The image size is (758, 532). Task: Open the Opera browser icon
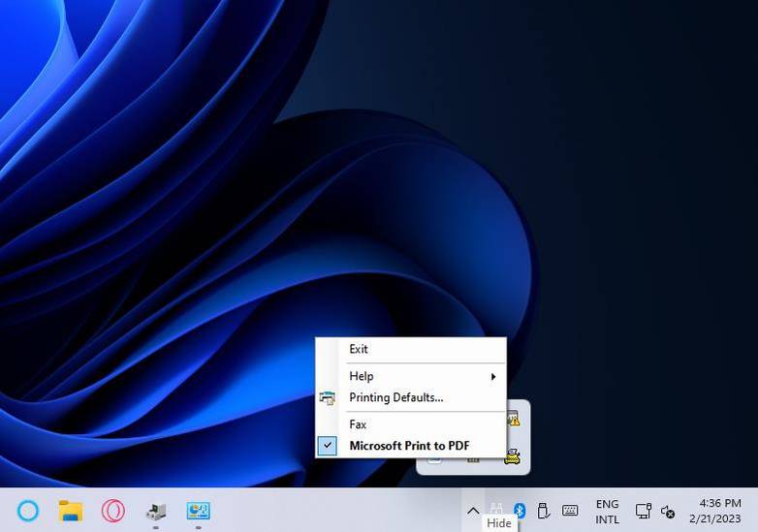click(x=113, y=511)
